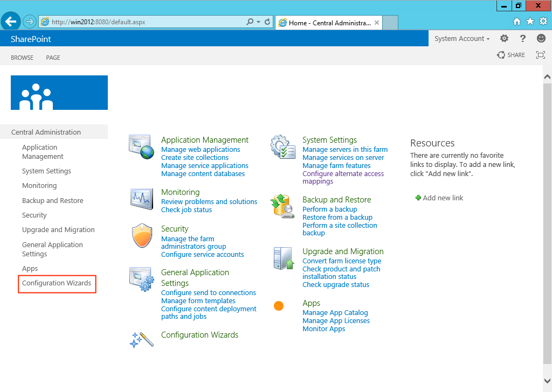Screen dimensions: 552x392
Task: Click the Focus on Content icon
Action: tap(540, 55)
